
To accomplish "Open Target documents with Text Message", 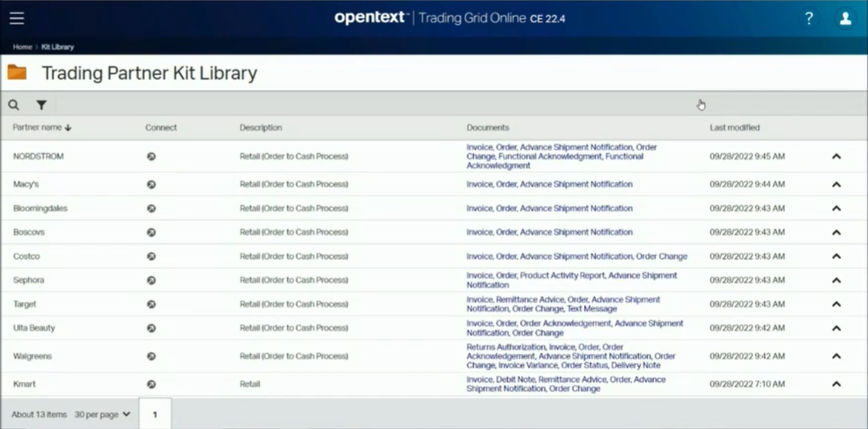I will (563, 304).
